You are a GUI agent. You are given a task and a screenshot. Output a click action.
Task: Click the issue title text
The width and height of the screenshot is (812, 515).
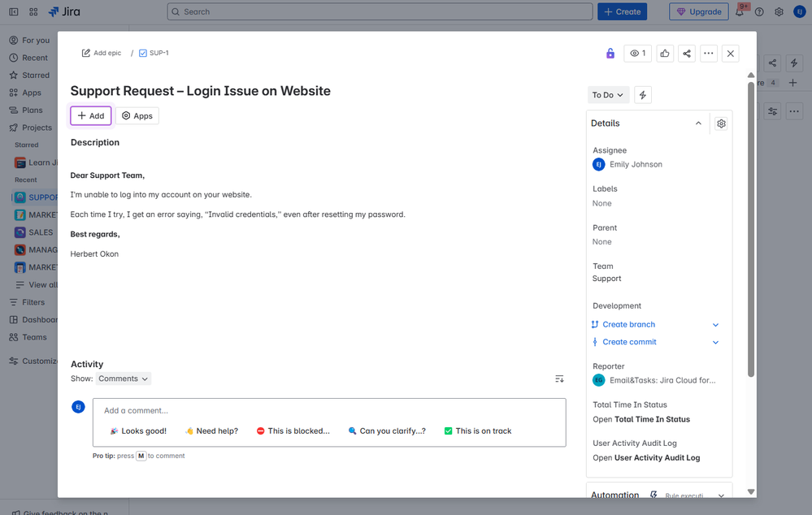click(201, 91)
